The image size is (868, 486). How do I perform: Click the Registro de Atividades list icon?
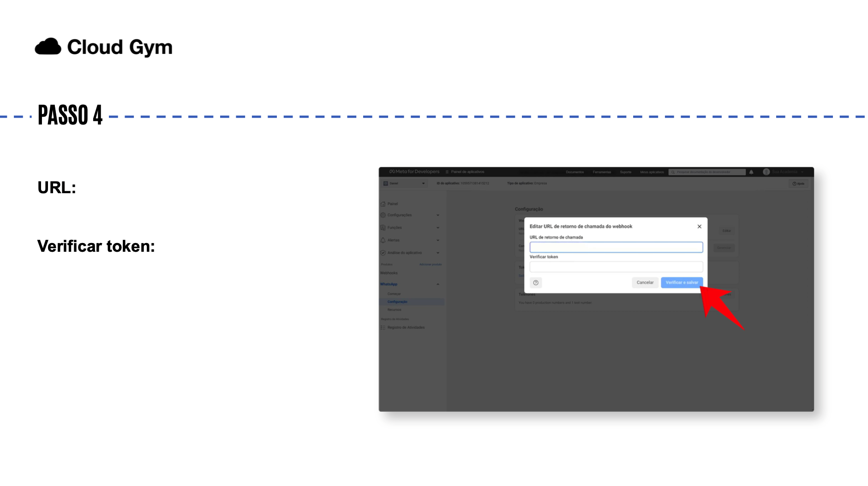383,327
